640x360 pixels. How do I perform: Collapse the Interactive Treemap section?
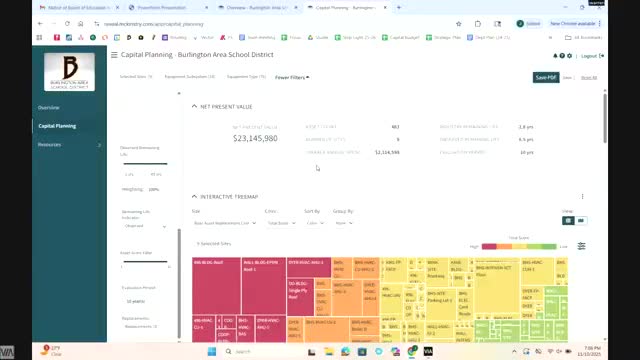194,197
